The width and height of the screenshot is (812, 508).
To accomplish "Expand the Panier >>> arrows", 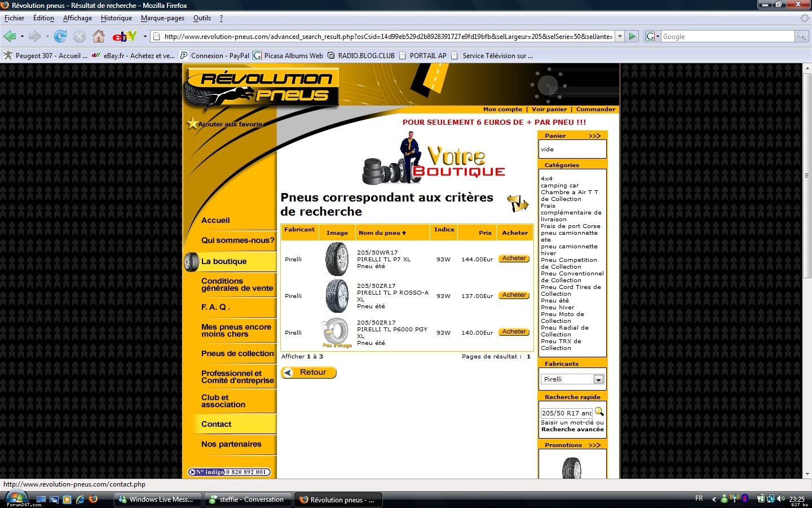I will [594, 136].
